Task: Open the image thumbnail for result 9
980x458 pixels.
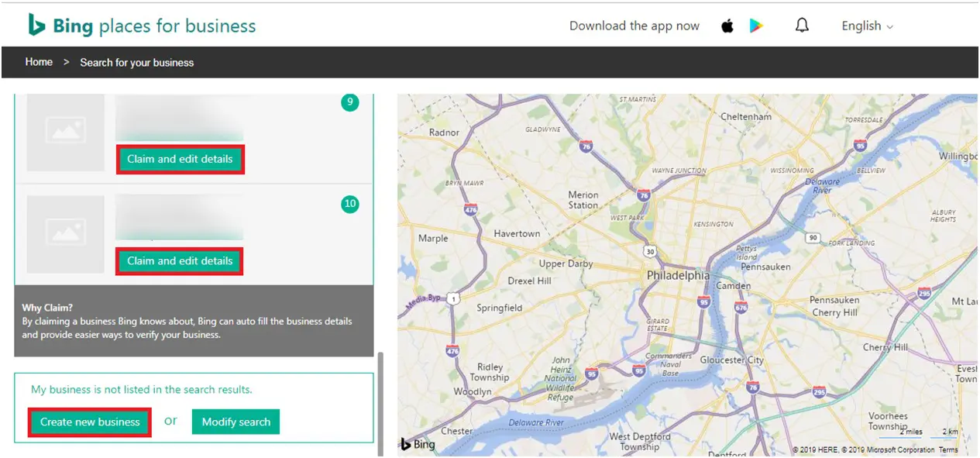Action: click(x=66, y=133)
